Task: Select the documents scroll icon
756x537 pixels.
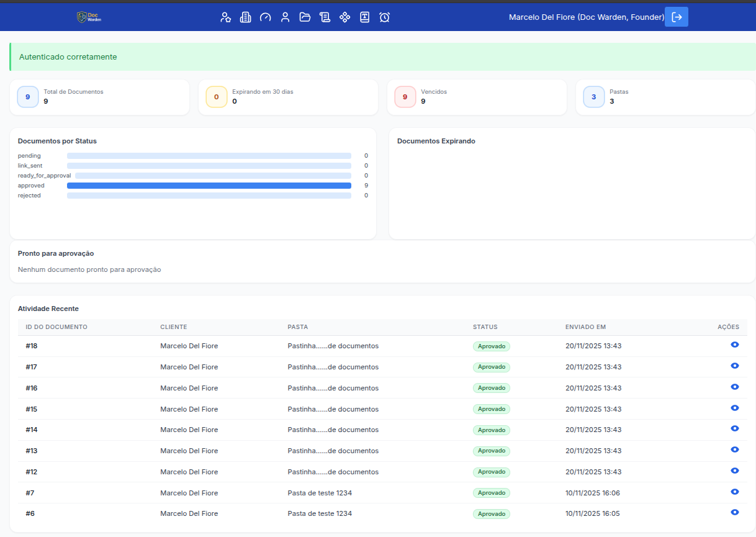Action: [325, 17]
